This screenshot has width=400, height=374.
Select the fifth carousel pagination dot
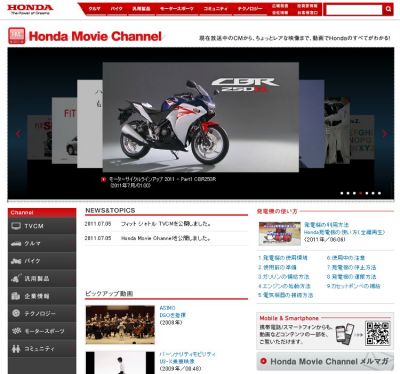pyautogui.click(x=367, y=193)
